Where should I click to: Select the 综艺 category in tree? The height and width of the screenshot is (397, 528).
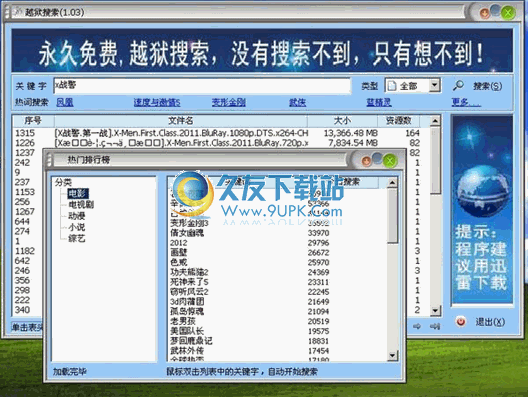click(77, 239)
